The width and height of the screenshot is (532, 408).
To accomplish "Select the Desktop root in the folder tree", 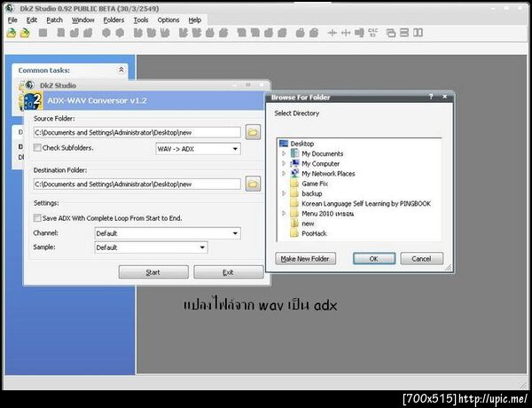I will 302,144.
